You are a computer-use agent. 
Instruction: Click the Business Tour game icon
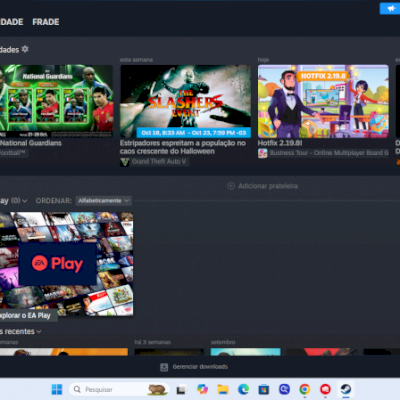click(x=263, y=153)
